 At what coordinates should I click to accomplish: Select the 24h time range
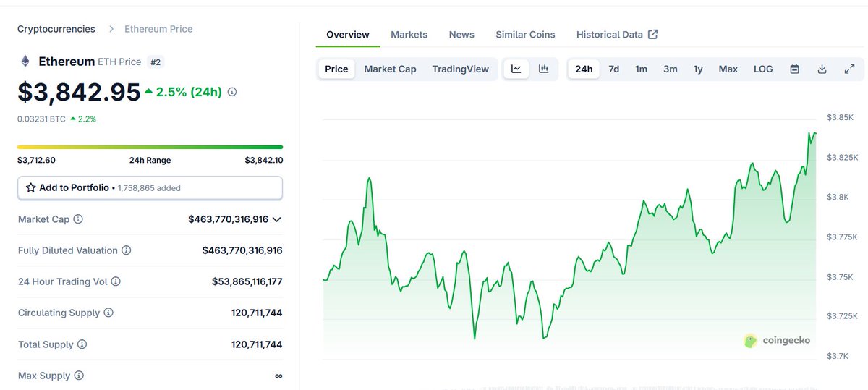pos(584,69)
